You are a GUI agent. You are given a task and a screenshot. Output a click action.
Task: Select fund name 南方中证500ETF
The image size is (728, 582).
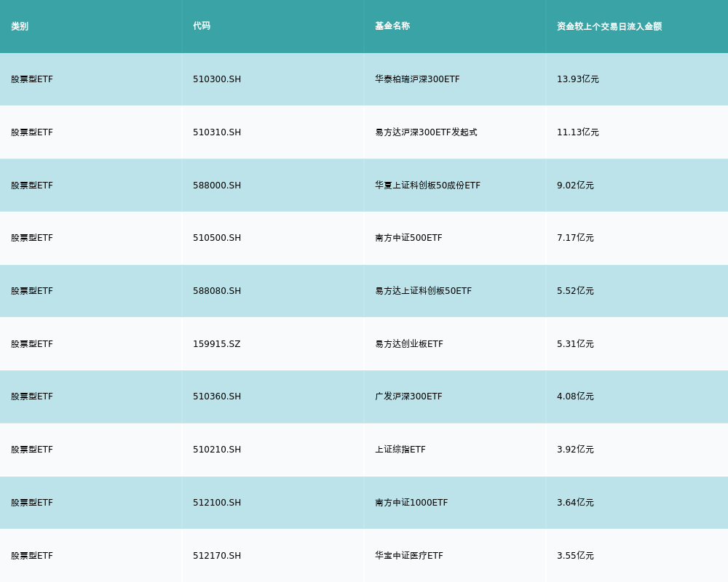[408, 238]
